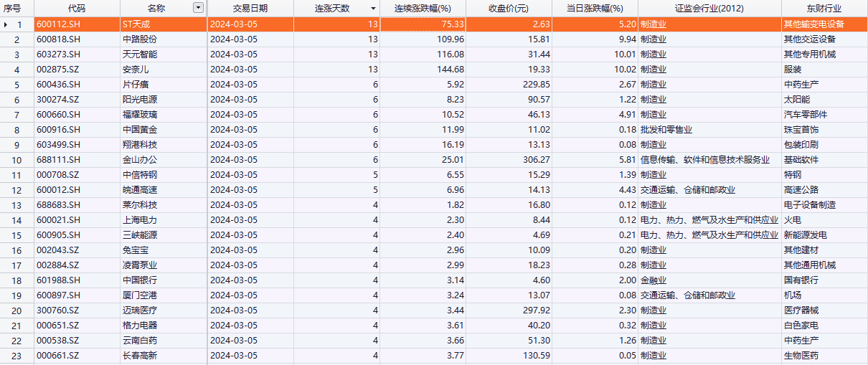This screenshot has width=868, height=365.
Task: Select the 国有银行 industry cell
Action: (x=801, y=280)
